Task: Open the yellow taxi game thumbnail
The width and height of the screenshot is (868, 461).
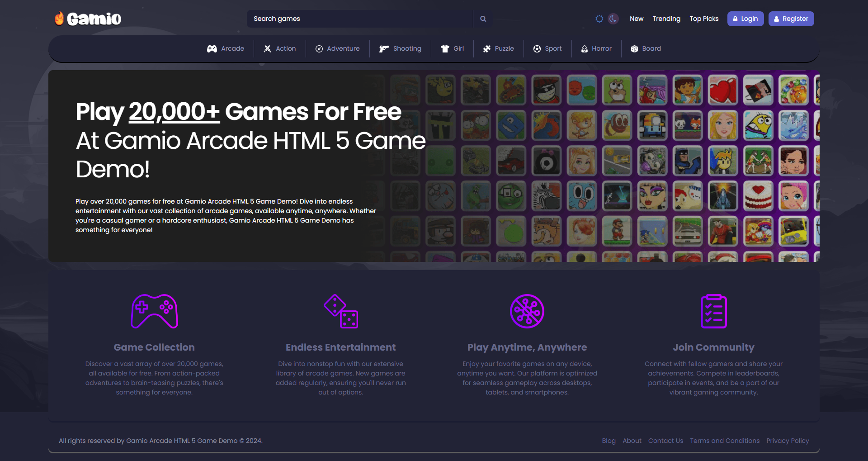Action: click(793, 231)
